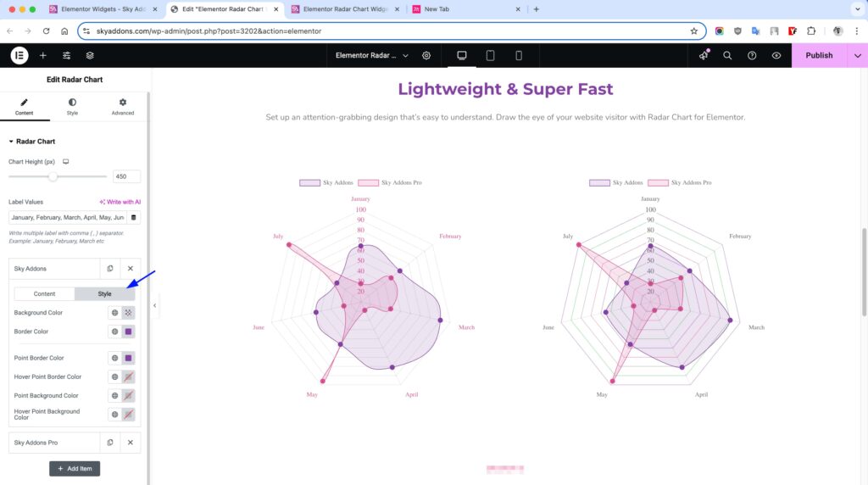Select the Content panel tab
The height and width of the screenshot is (485, 868).
pyautogui.click(x=25, y=107)
